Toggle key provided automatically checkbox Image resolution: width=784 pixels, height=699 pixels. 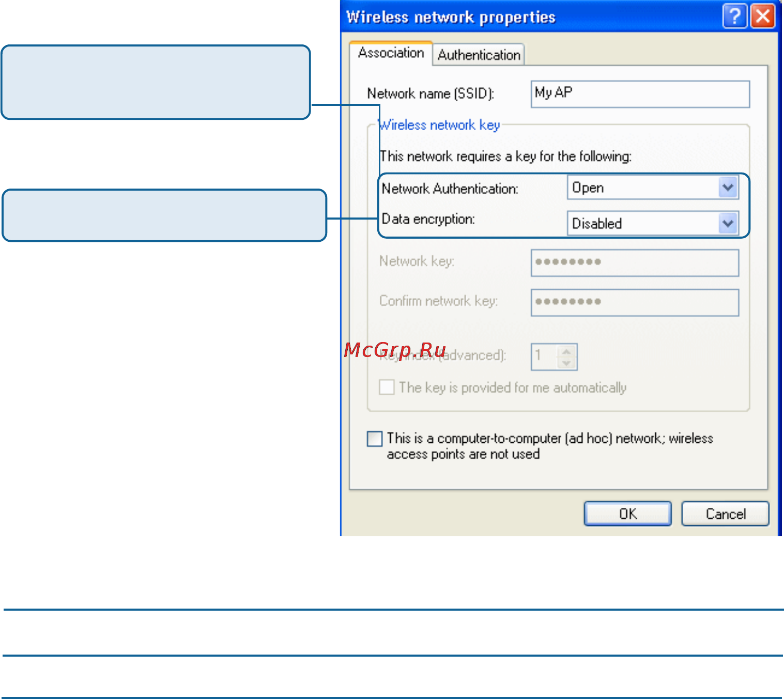387,387
